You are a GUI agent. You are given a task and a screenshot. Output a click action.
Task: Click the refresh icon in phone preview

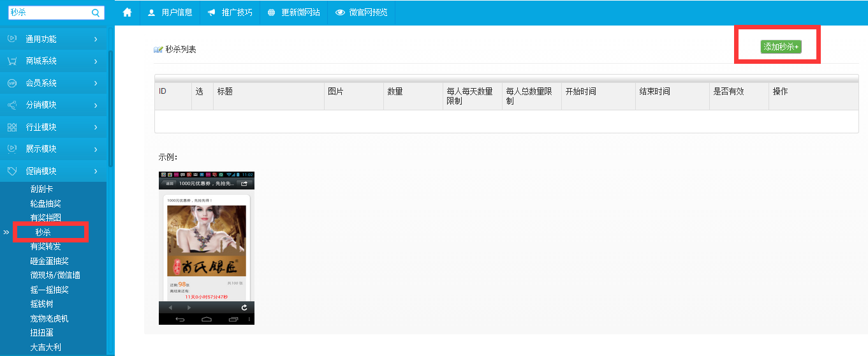(244, 308)
